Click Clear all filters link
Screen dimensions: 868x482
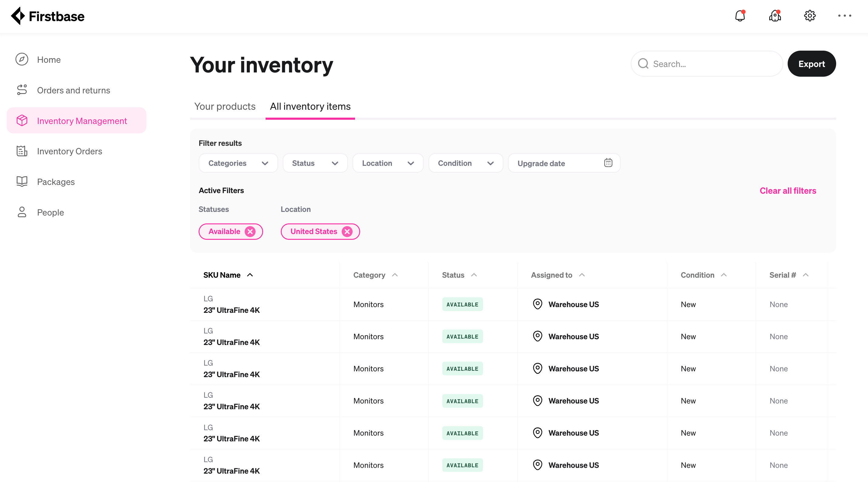pos(788,191)
